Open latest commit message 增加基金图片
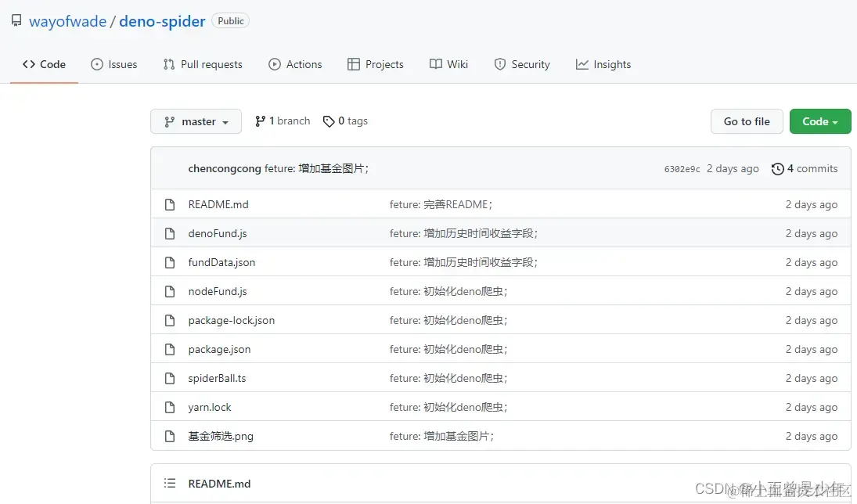Screen dimensions: 857x504 (316, 168)
